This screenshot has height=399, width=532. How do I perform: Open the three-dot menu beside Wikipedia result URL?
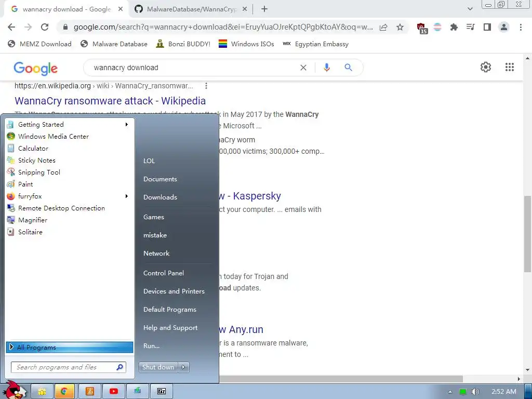point(206,86)
